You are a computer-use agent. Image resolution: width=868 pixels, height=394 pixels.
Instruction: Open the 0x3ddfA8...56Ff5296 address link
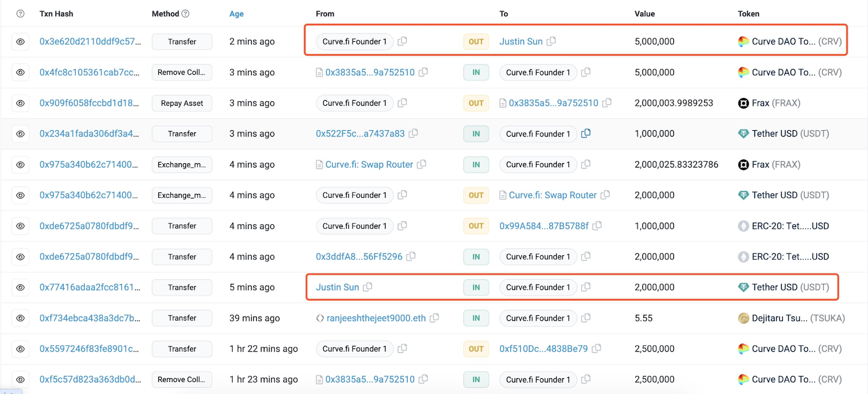(x=359, y=256)
